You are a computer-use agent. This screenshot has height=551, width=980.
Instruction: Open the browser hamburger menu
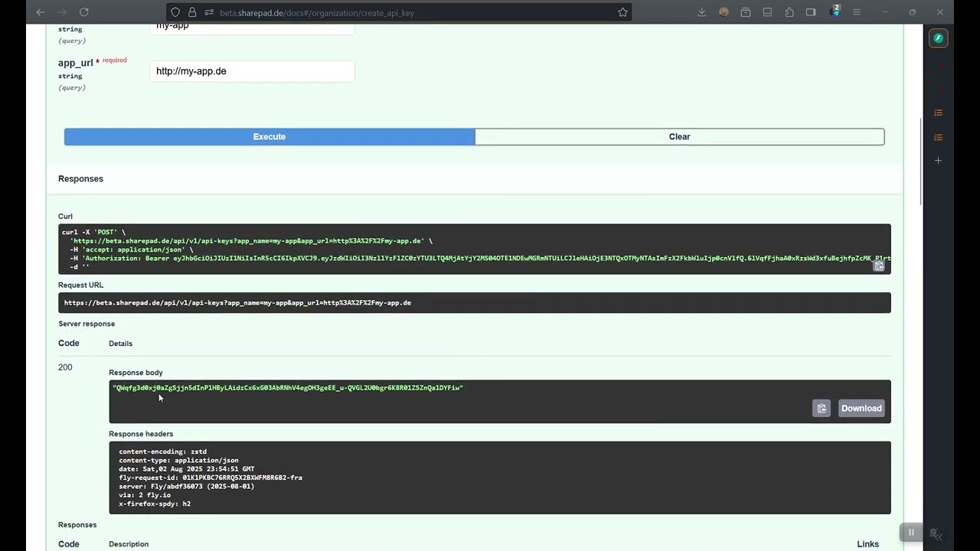pos(857,12)
